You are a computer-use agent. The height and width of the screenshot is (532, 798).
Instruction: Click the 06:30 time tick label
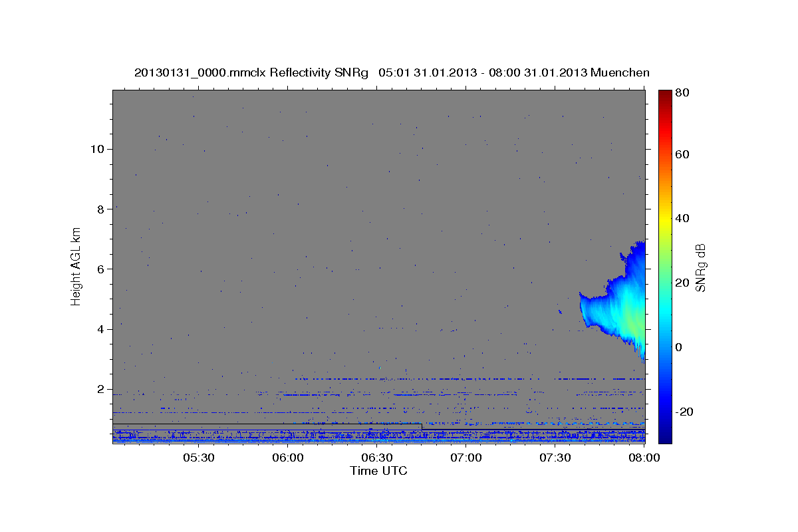pyautogui.click(x=377, y=458)
